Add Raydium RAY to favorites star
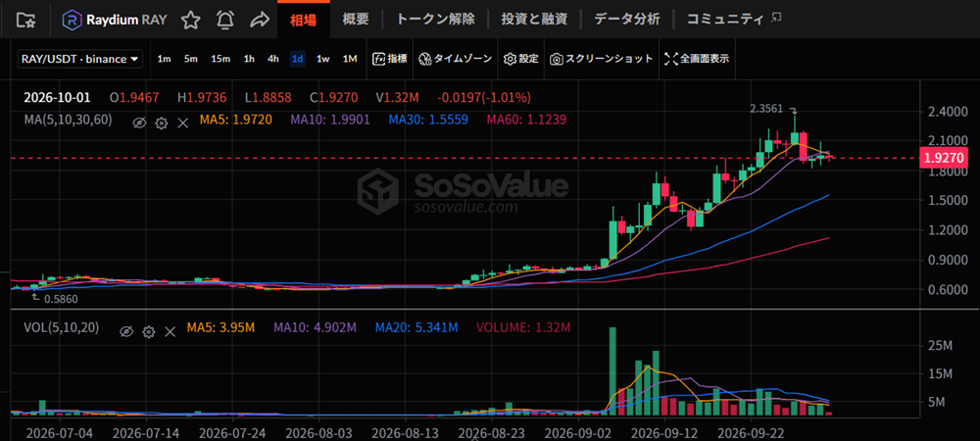 191,20
